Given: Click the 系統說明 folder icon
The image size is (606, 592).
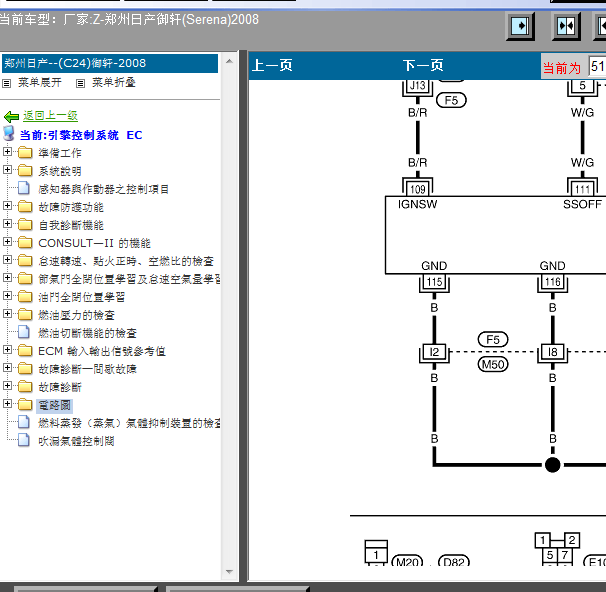Looking at the screenshot, I should 25,170.
